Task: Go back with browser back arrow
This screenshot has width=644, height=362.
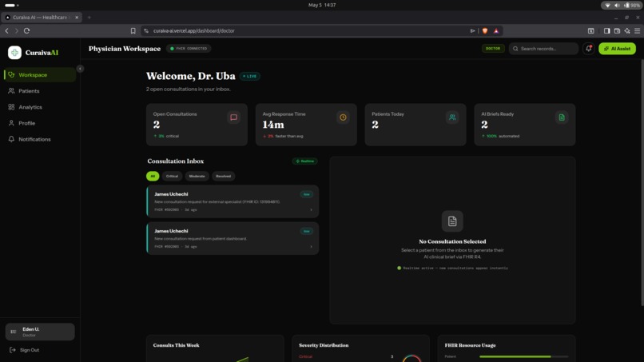Action: pos(7,31)
